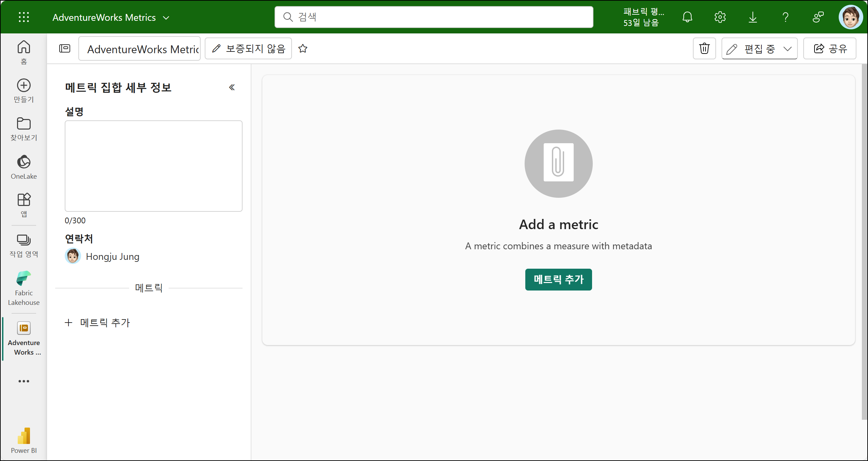This screenshot has width=868, height=461.
Task: Open the more options ellipsis in navigation
Action: point(24,381)
